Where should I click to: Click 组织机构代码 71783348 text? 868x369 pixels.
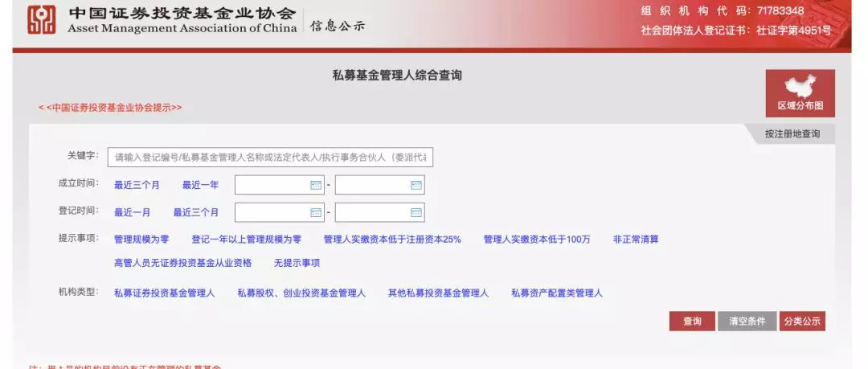723,11
